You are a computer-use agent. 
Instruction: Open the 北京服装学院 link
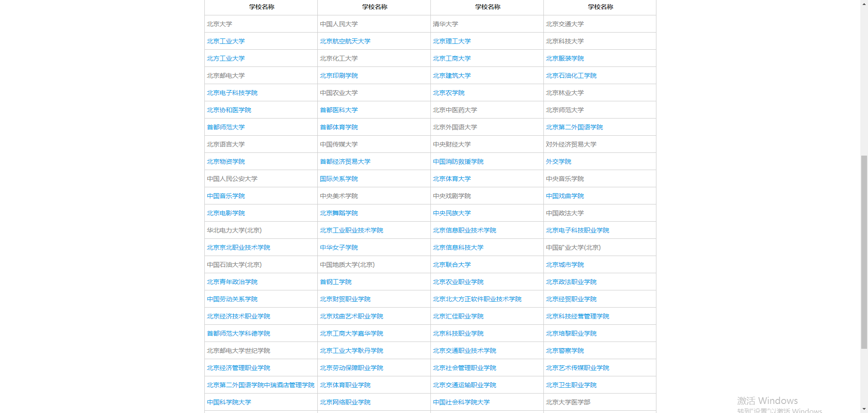point(565,58)
